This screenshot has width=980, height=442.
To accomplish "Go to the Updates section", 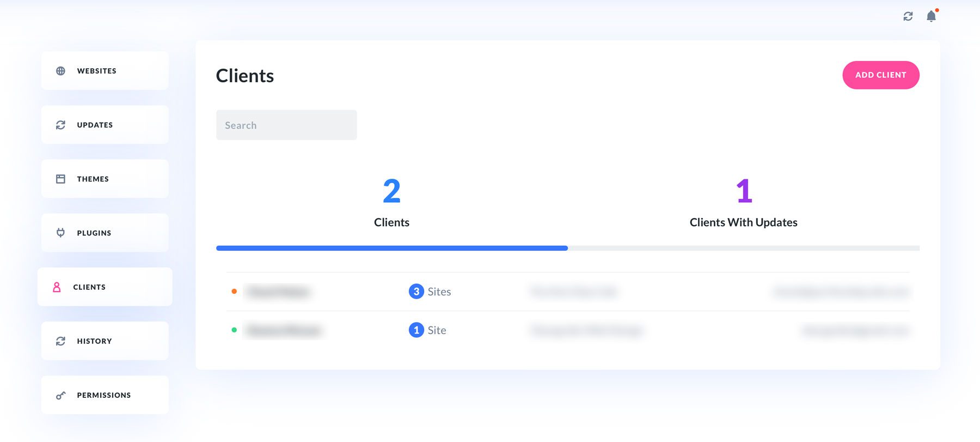I will tap(105, 125).
